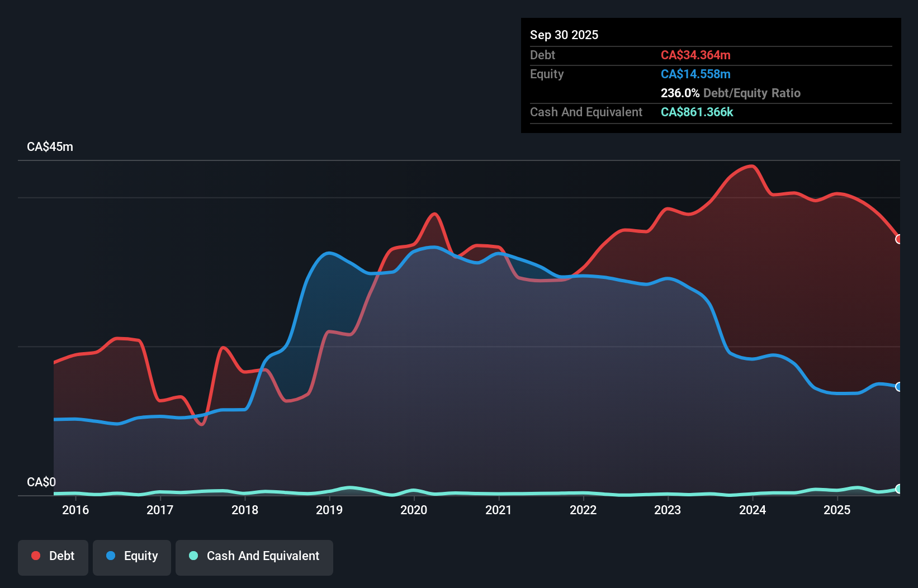The image size is (918, 588).
Task: Toggle the Debt series visibility
Action: coord(53,556)
